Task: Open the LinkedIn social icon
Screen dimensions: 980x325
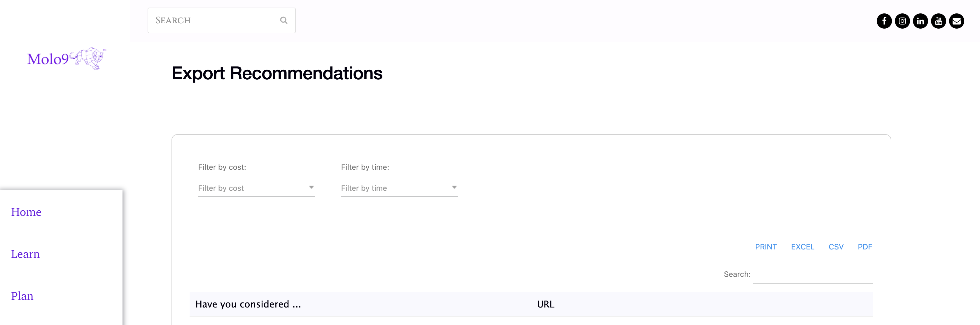Action: tap(920, 21)
